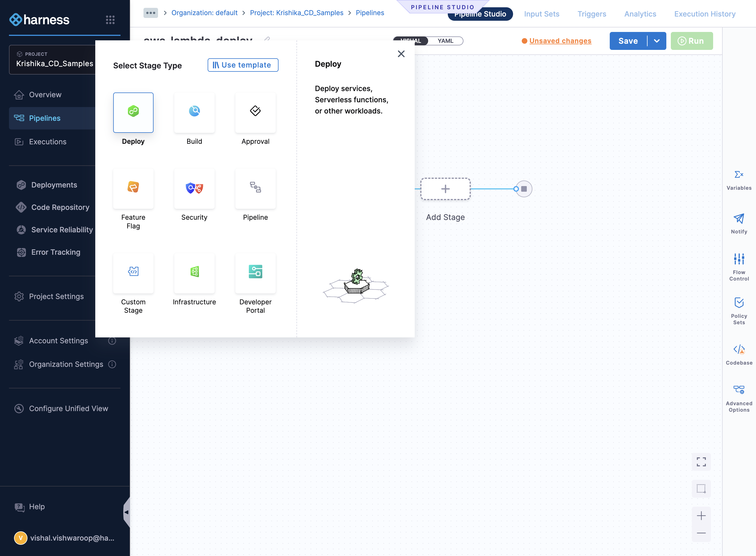This screenshot has height=556, width=756.
Task: Open the Variables side panel
Action: coord(739,180)
